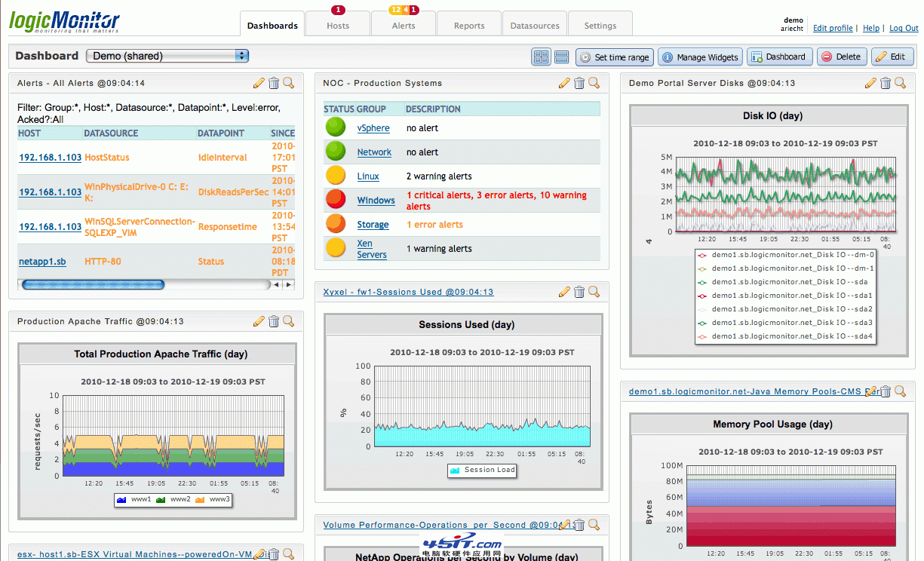Open the Alerts tab
This screenshot has width=924, height=561.
tap(404, 26)
